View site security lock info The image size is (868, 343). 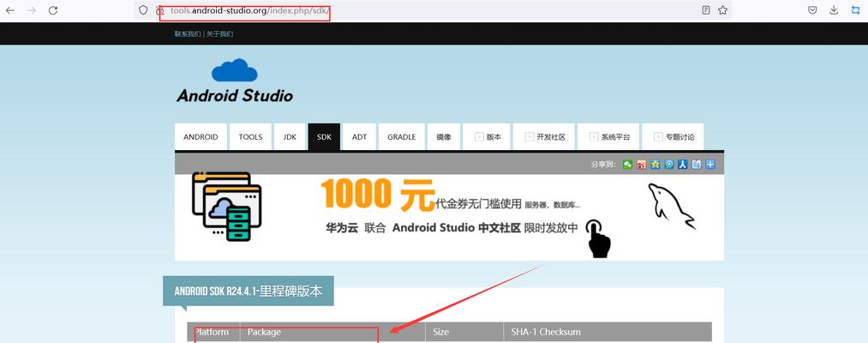pyautogui.click(x=159, y=10)
